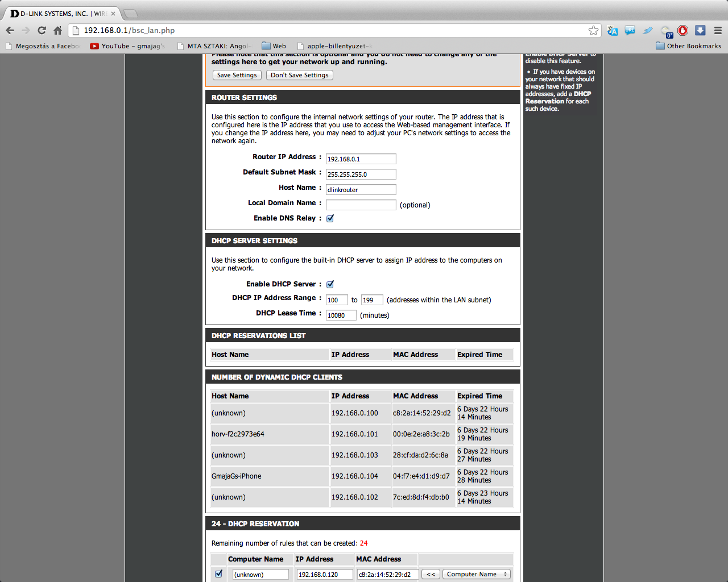
Task: Open the Web bookmarks folder
Action: (274, 46)
